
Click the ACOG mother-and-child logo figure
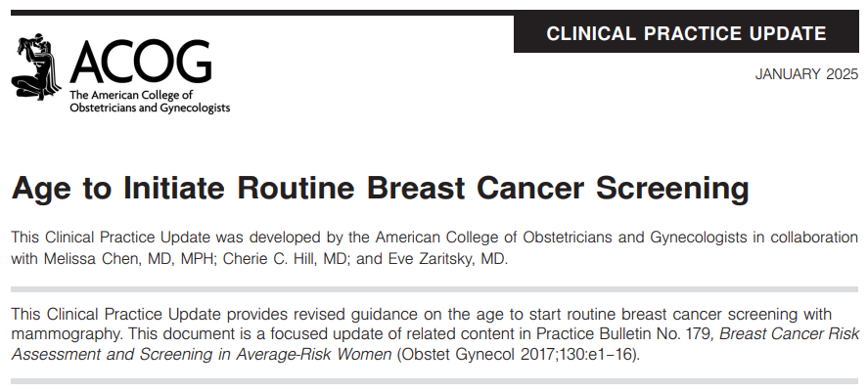(36, 66)
